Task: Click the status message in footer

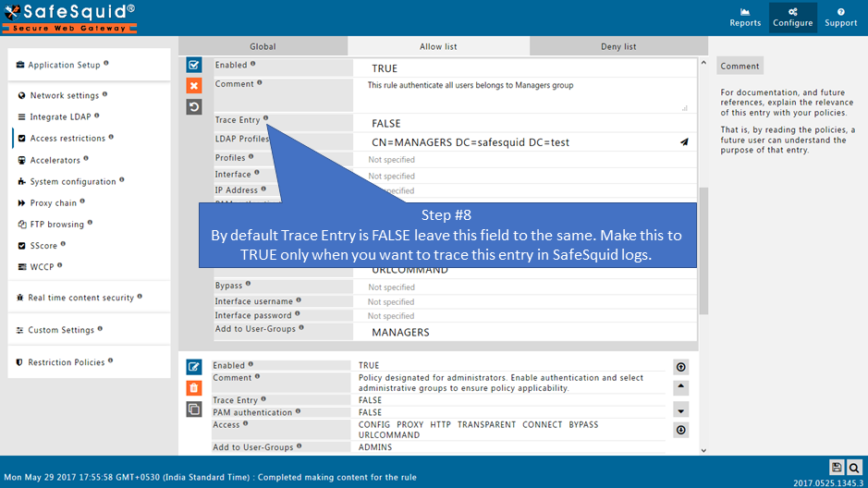Action: click(211, 477)
